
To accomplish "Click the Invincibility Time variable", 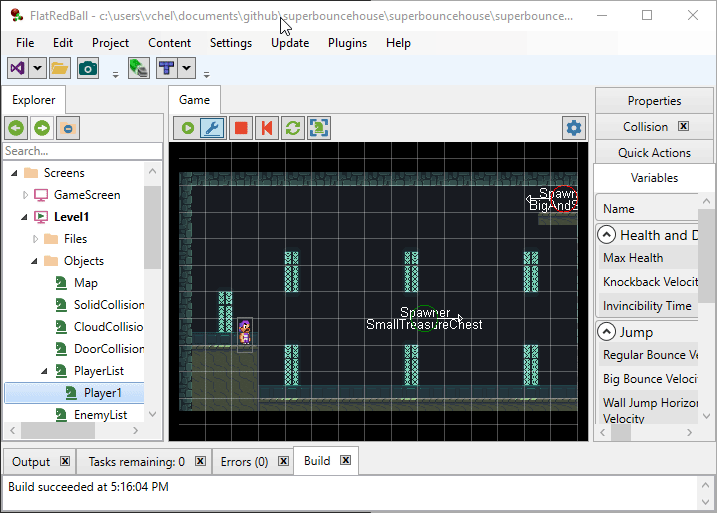I will click(x=648, y=306).
